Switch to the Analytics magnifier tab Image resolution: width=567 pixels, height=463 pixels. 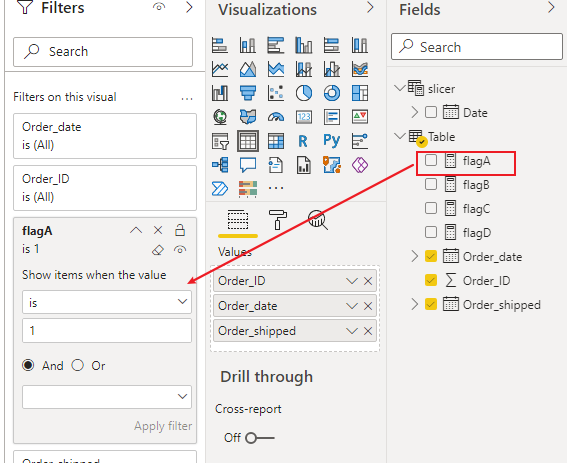point(318,220)
